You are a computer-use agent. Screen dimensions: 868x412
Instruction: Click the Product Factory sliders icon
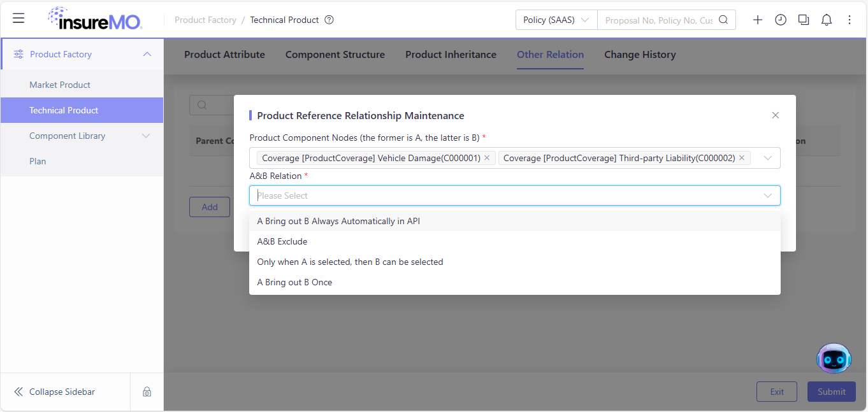pos(19,54)
